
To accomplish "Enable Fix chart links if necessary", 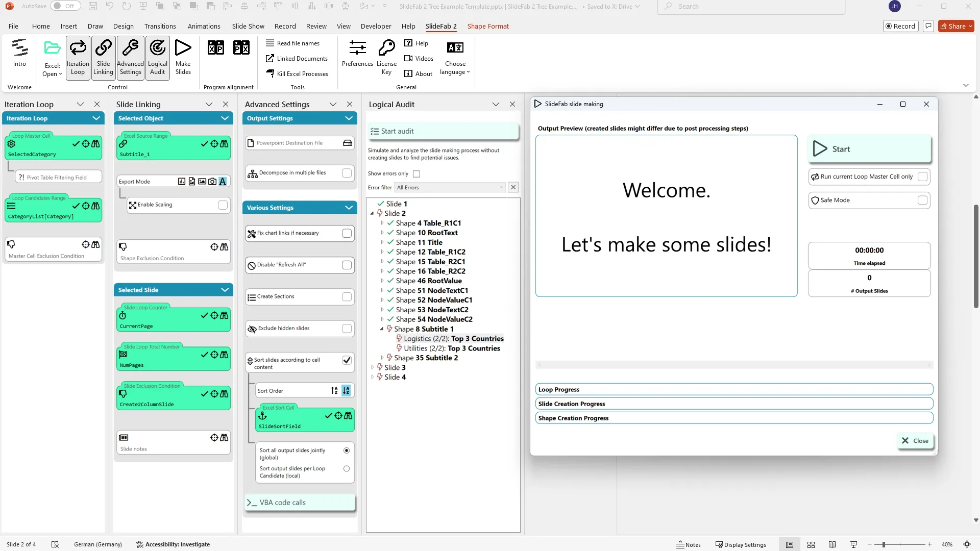I will click(347, 233).
